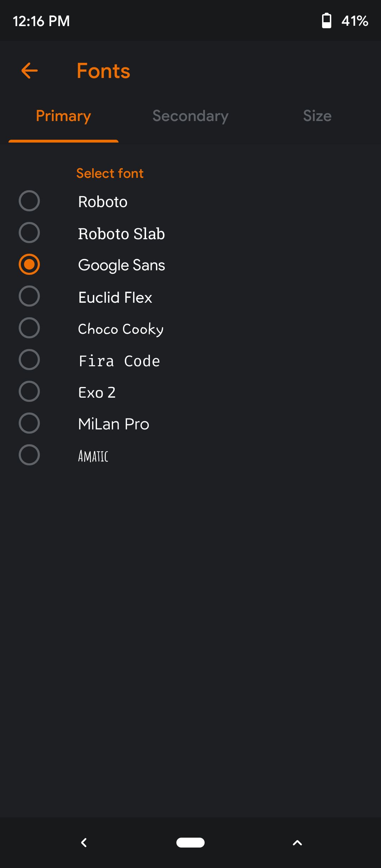Select the Exo 2 radio button
381x868 pixels.
point(29,392)
